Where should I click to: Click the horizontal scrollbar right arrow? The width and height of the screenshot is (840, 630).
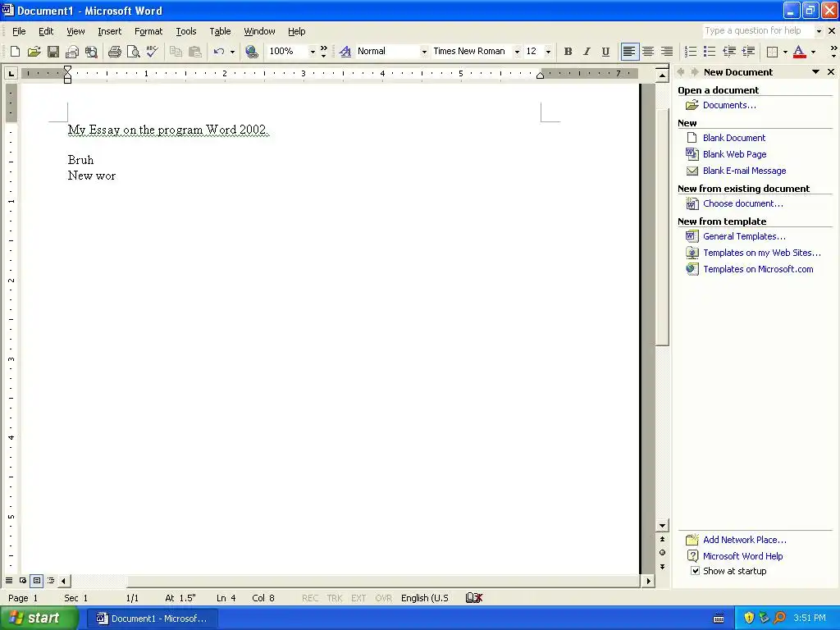point(649,581)
